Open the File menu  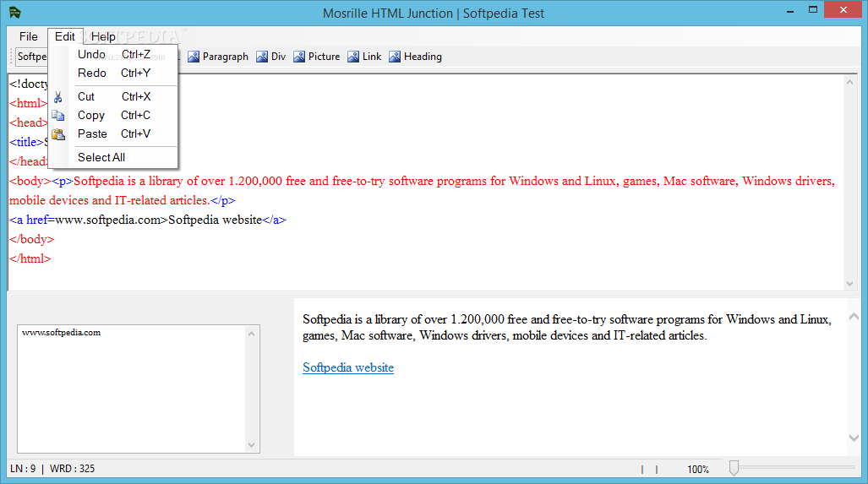pos(28,36)
